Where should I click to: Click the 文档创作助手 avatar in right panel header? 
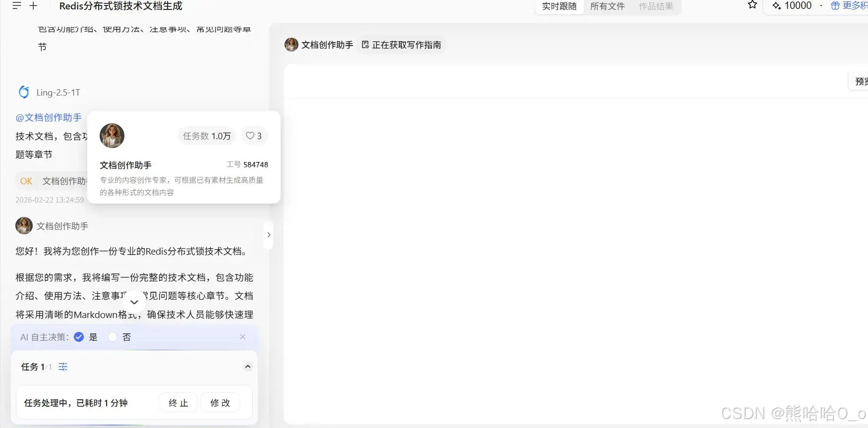tap(291, 45)
